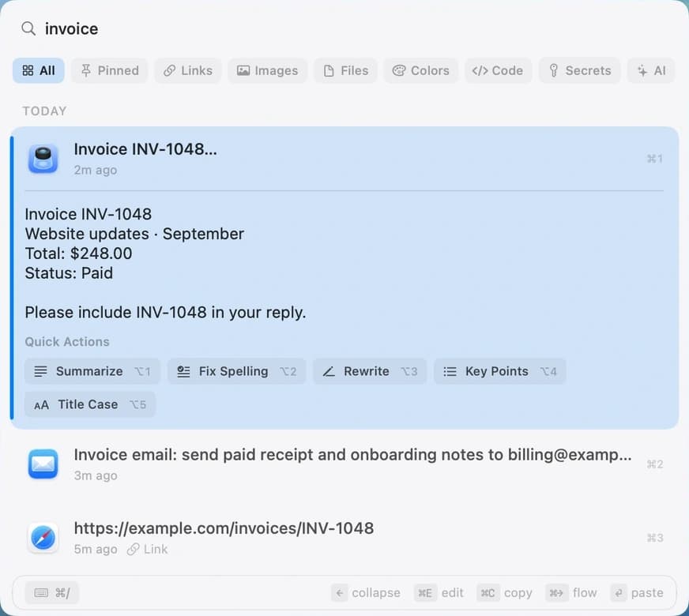The height and width of the screenshot is (616, 689).
Task: Switch to the Colors filter tab
Action: tap(421, 70)
